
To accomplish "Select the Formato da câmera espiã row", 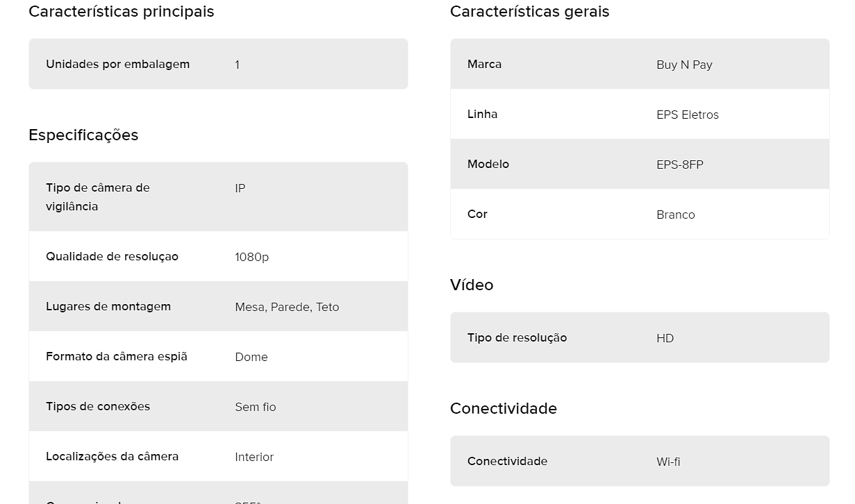I will point(218,356).
